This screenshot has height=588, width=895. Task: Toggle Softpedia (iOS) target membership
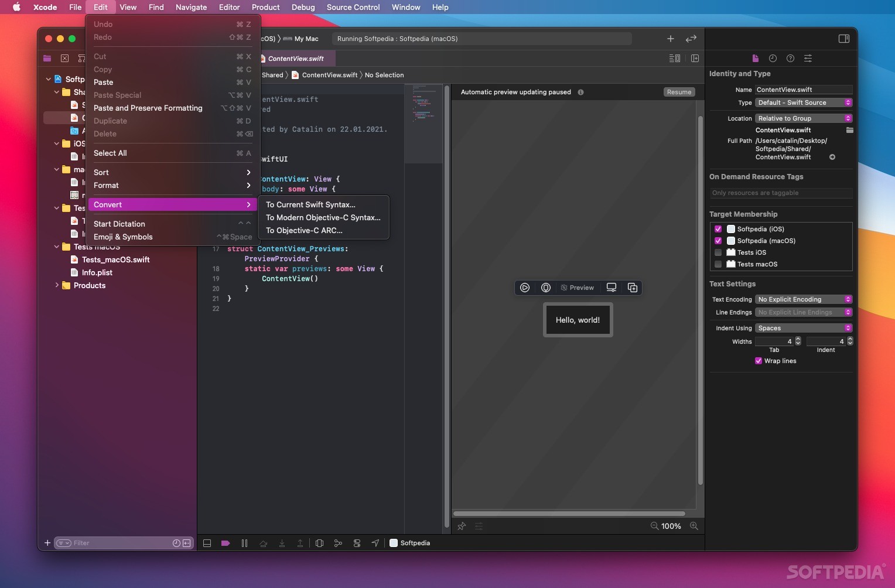718,229
